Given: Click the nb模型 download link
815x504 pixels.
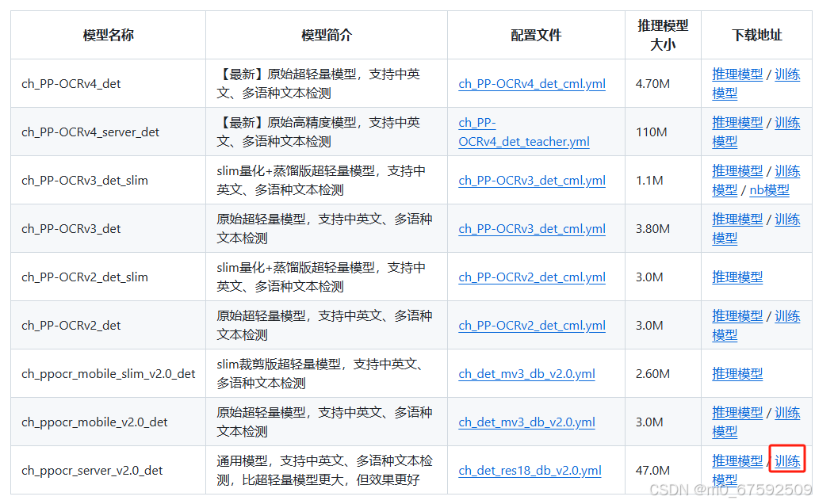Looking at the screenshot, I should click(769, 189).
